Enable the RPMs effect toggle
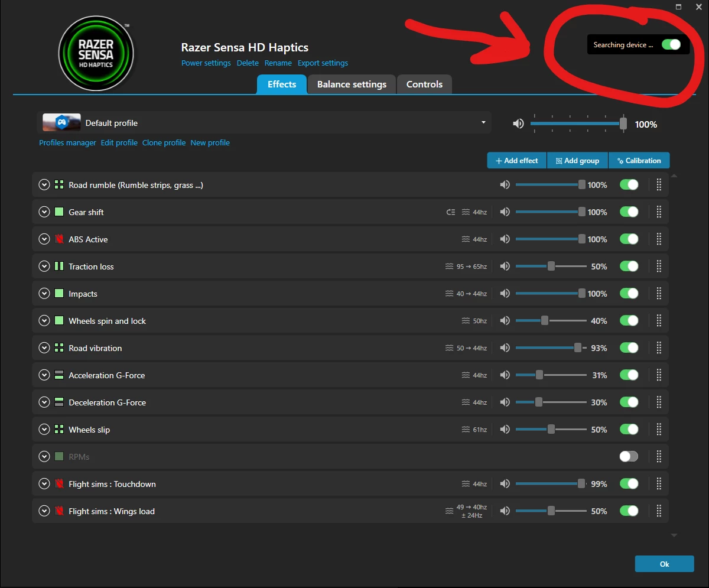 pyautogui.click(x=629, y=457)
